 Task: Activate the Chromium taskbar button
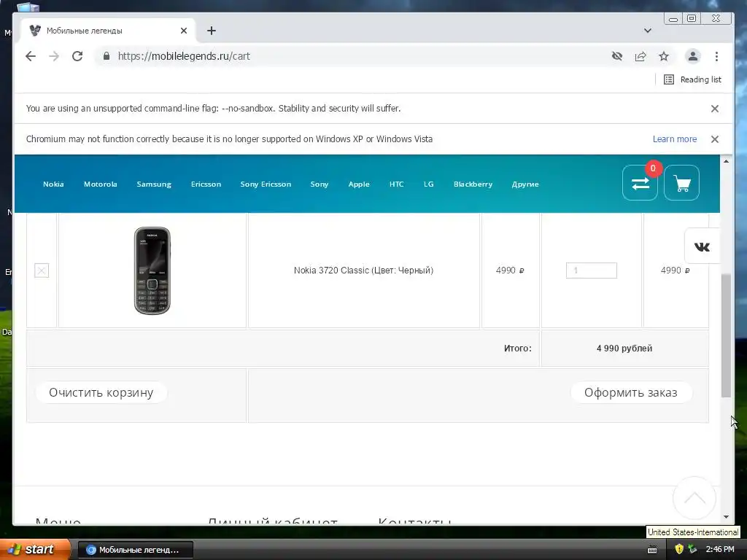coord(135,550)
